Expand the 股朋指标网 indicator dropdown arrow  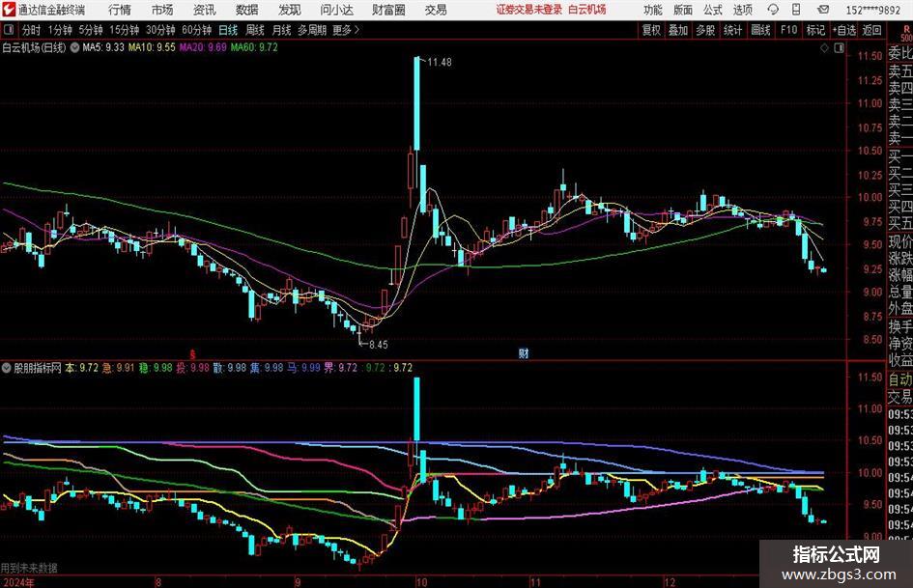(x=7, y=368)
